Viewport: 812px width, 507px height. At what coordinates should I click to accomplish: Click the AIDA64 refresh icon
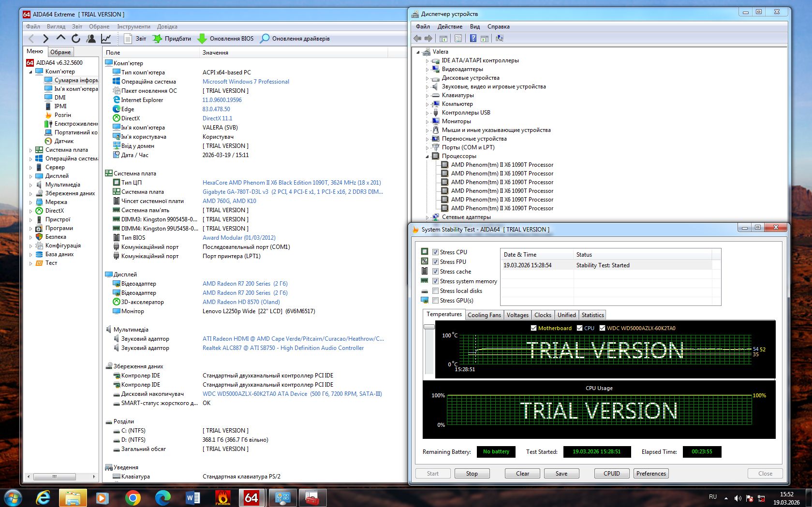[76, 39]
